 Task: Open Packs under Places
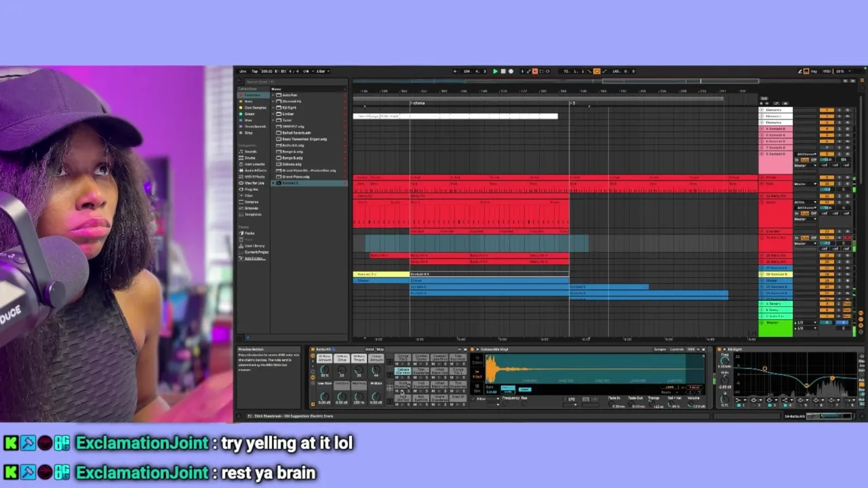point(250,233)
